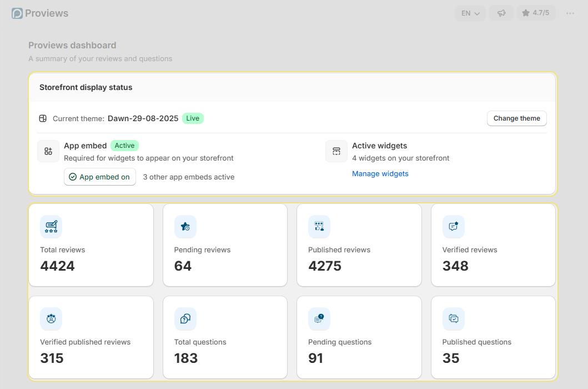Click the Change theme button
The height and width of the screenshot is (389, 588).
[x=516, y=118]
